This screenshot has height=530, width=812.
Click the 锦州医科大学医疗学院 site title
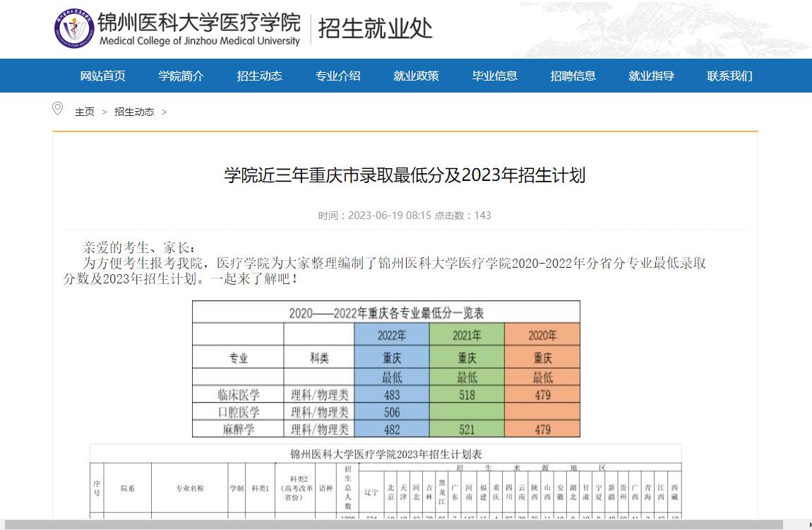pyautogui.click(x=199, y=23)
